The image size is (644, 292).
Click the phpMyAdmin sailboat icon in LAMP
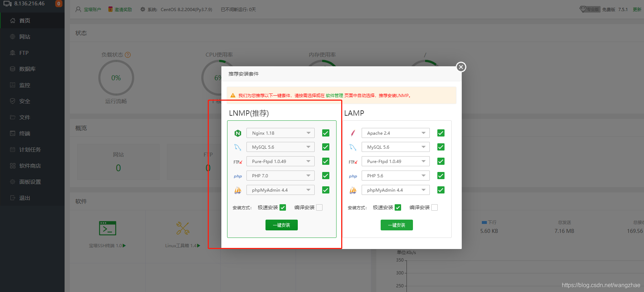click(x=353, y=190)
